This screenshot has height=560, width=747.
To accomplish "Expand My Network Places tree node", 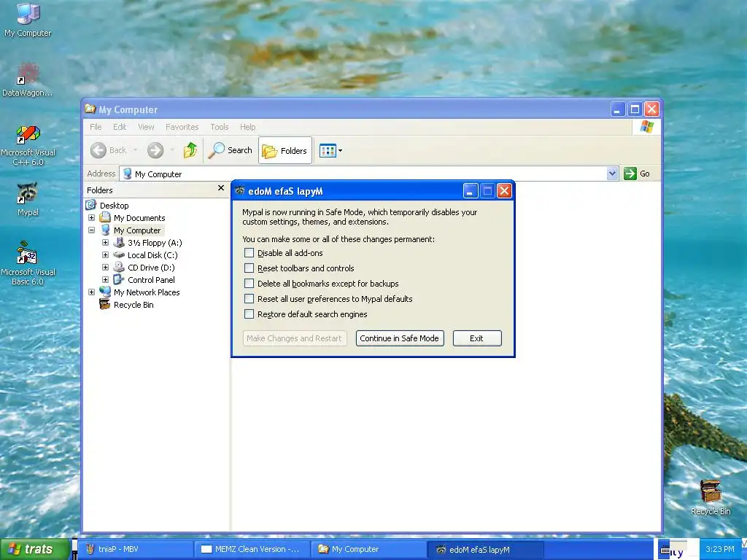I will 91,292.
